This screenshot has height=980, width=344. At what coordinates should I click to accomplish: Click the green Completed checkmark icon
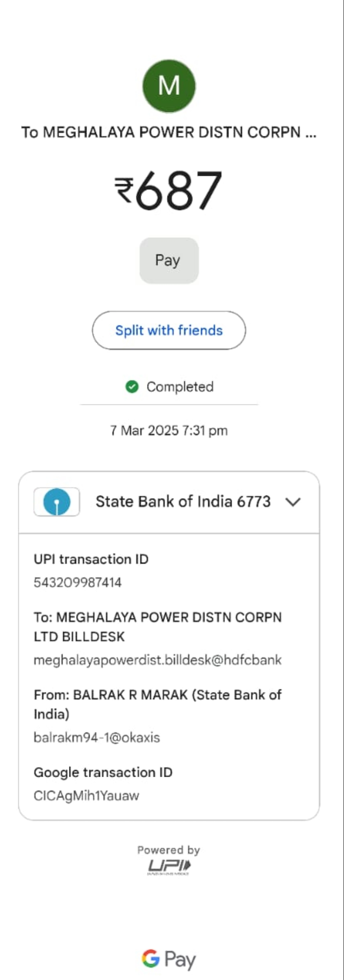pos(132,387)
